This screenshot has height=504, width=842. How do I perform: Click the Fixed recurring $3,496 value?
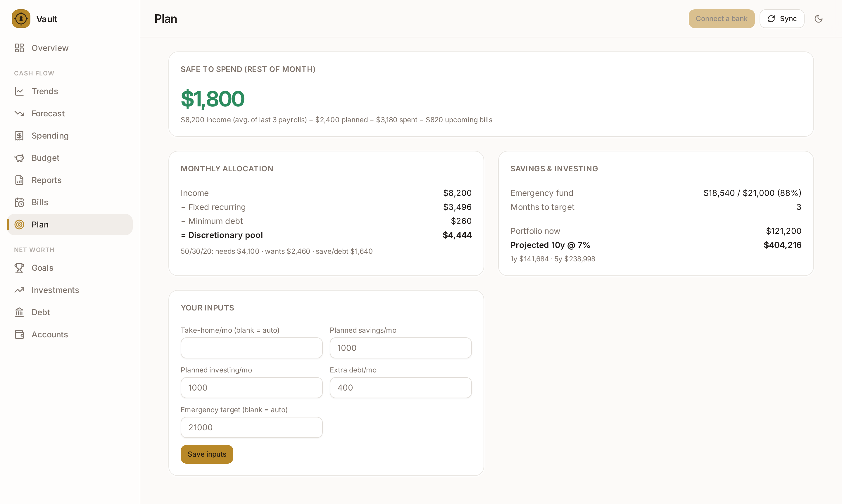coord(457,207)
